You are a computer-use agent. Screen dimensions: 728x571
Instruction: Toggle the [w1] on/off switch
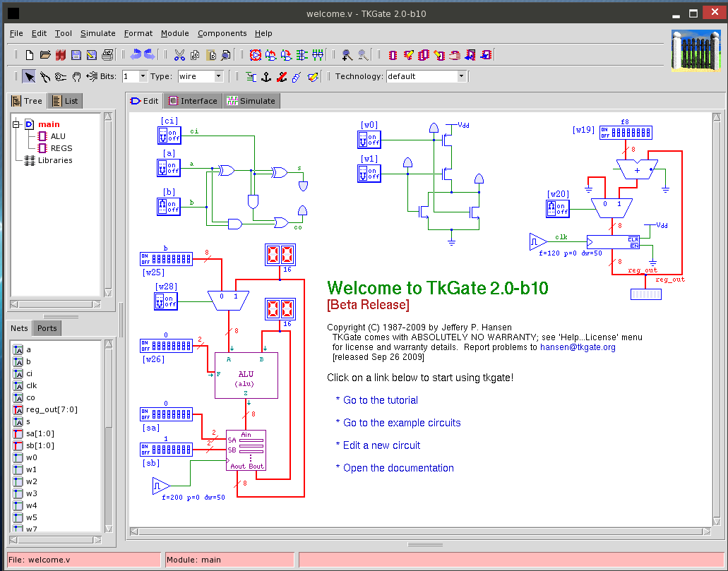pos(369,174)
